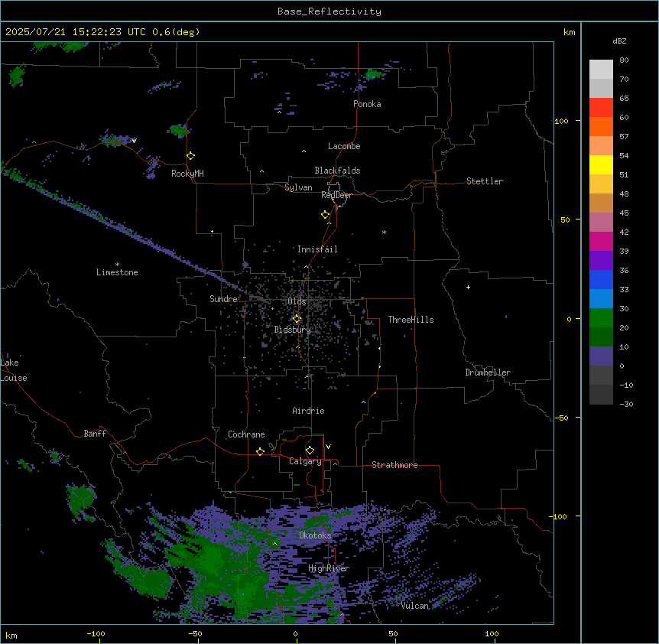Click the Cochrane label
Image resolution: width=659 pixels, height=644 pixels.
tap(246, 434)
